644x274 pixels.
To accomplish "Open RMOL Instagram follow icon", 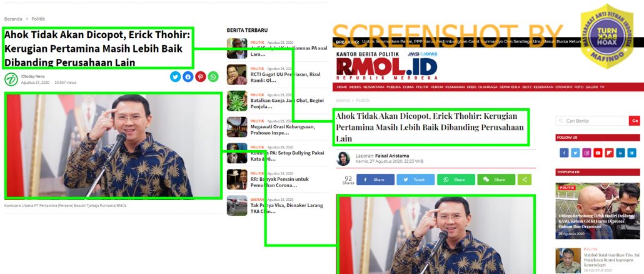I will (587, 153).
